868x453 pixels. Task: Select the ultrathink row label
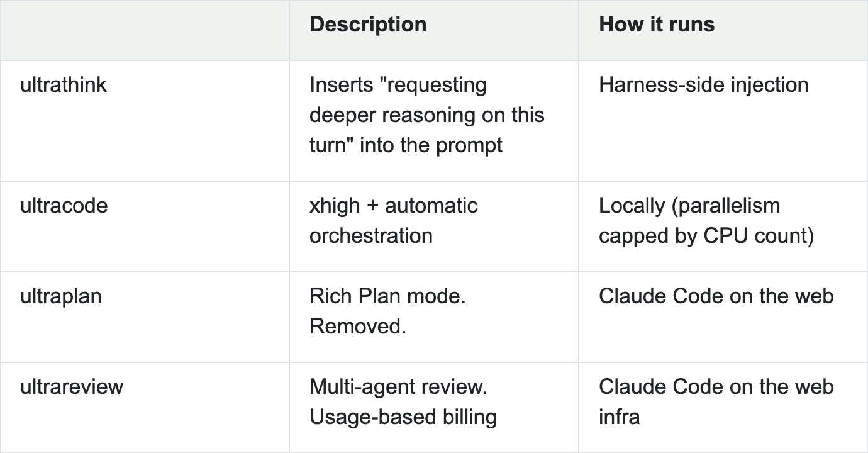[x=64, y=85]
